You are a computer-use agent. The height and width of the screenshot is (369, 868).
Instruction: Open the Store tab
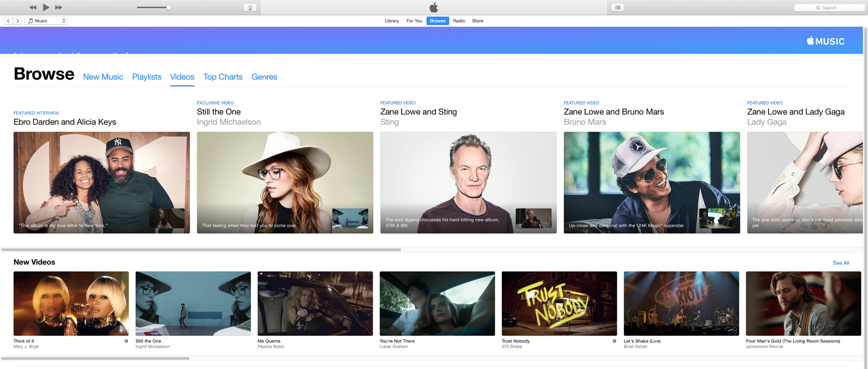click(x=477, y=21)
